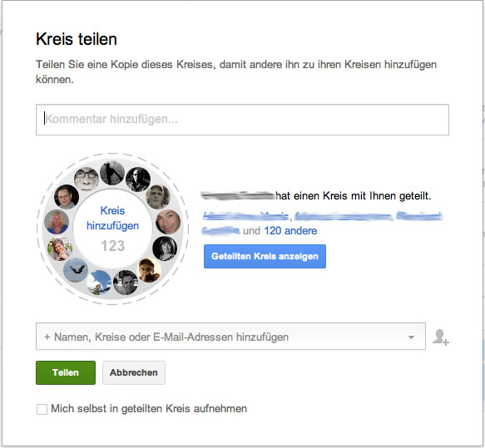
Task: Select the blonde woman in blue avatar
Action: (57, 222)
